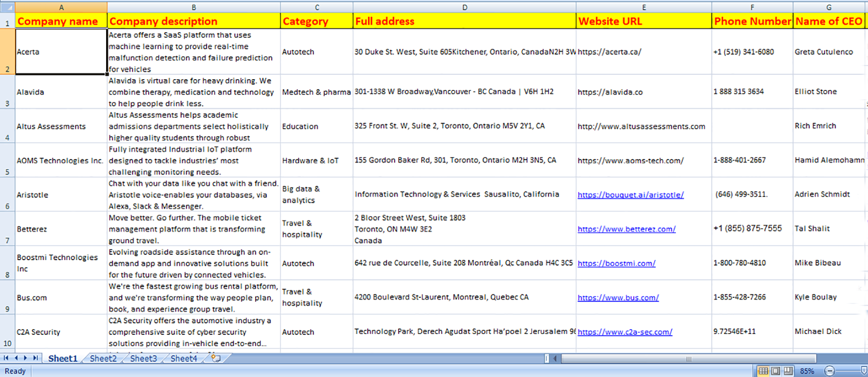Click zoom out minus button
The height and width of the screenshot is (377, 868).
click(x=829, y=371)
